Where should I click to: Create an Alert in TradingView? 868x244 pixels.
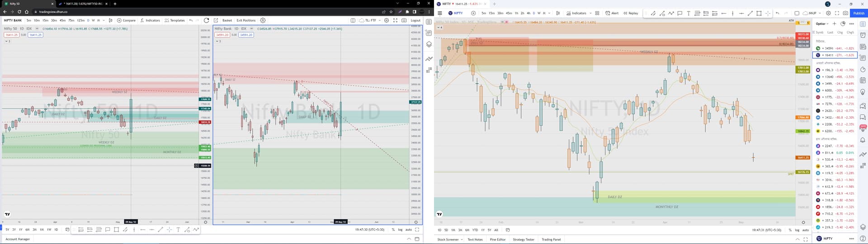[x=612, y=13]
